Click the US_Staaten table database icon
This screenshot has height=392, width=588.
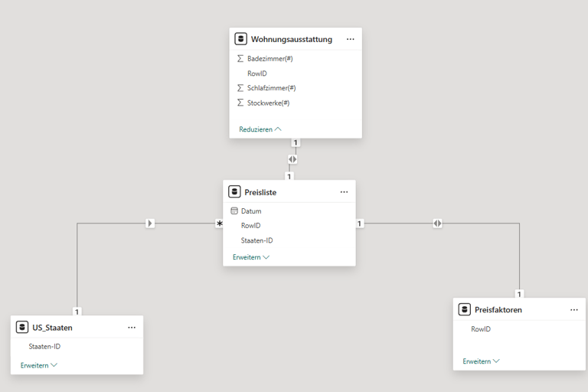click(x=22, y=327)
